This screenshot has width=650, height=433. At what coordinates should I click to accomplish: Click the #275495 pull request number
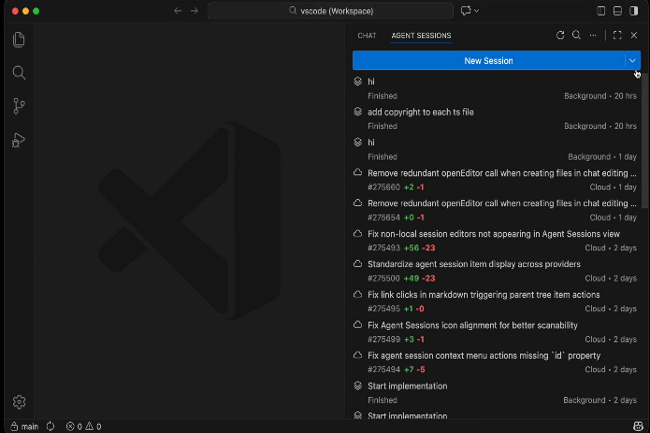[x=383, y=309]
